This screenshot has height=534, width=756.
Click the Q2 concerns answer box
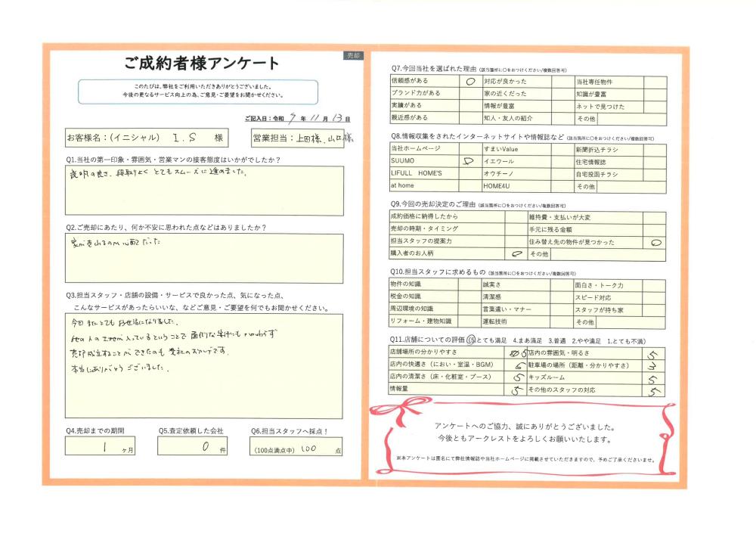(x=203, y=258)
